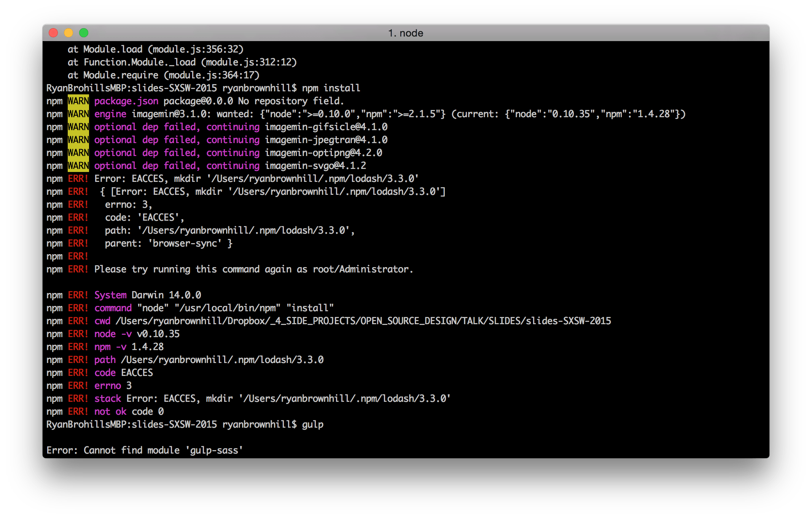812x519 pixels.
Task: Click the "parent: 'browser-sync' }" line
Action: click(169, 244)
